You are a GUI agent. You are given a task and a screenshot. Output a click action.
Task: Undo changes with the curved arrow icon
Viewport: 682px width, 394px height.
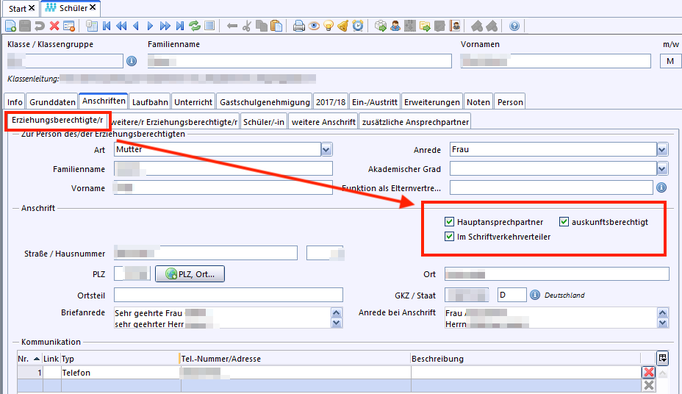pos(40,26)
